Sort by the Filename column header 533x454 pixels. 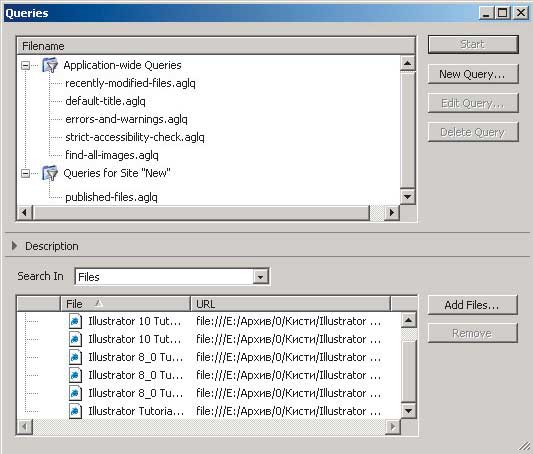click(x=216, y=46)
